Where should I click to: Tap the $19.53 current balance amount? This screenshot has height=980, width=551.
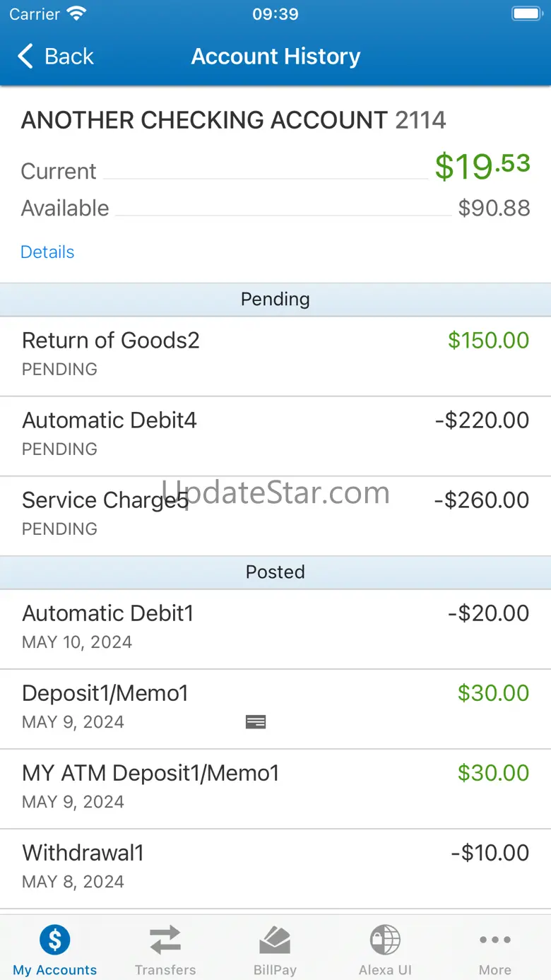(482, 167)
